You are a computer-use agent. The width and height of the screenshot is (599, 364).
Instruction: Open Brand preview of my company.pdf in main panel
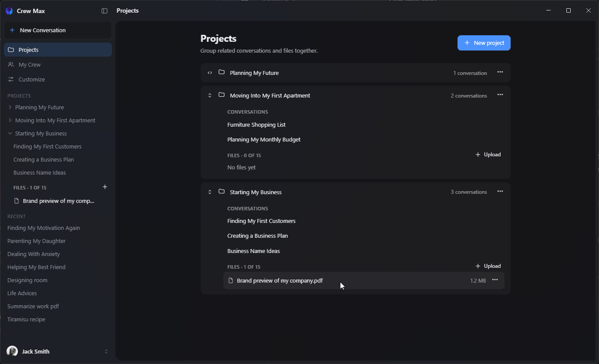coord(364,280)
